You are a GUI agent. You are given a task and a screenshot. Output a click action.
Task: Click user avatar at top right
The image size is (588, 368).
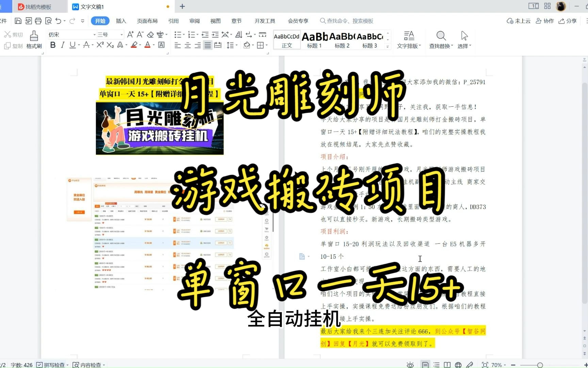pos(561,6)
